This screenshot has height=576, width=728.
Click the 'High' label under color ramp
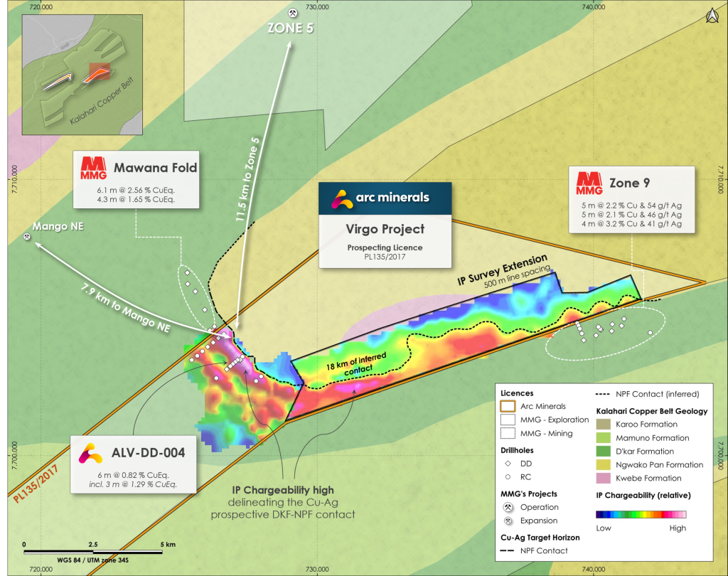point(678,528)
